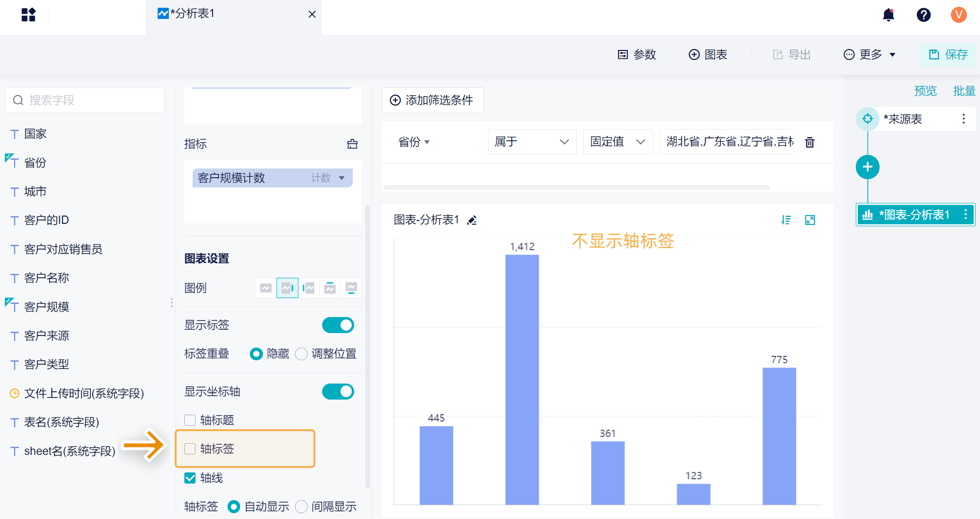
Task: Select the fourth legend position icon
Action: [330, 288]
